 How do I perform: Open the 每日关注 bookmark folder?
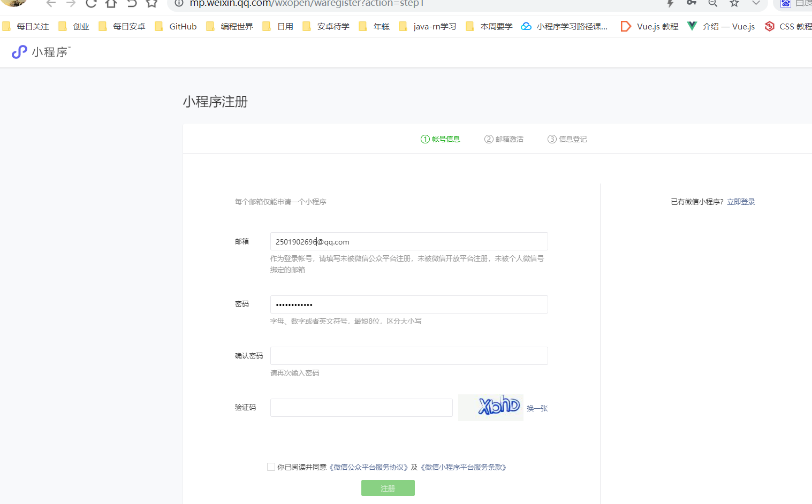pos(26,26)
